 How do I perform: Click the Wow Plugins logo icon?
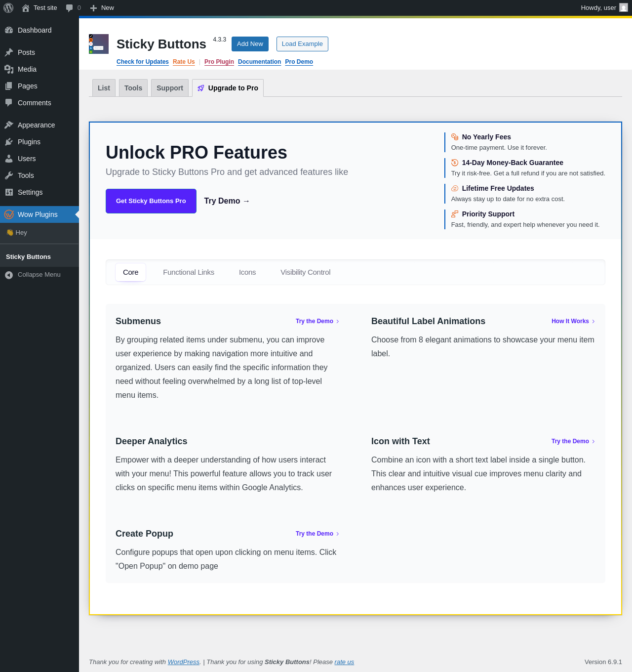9,214
